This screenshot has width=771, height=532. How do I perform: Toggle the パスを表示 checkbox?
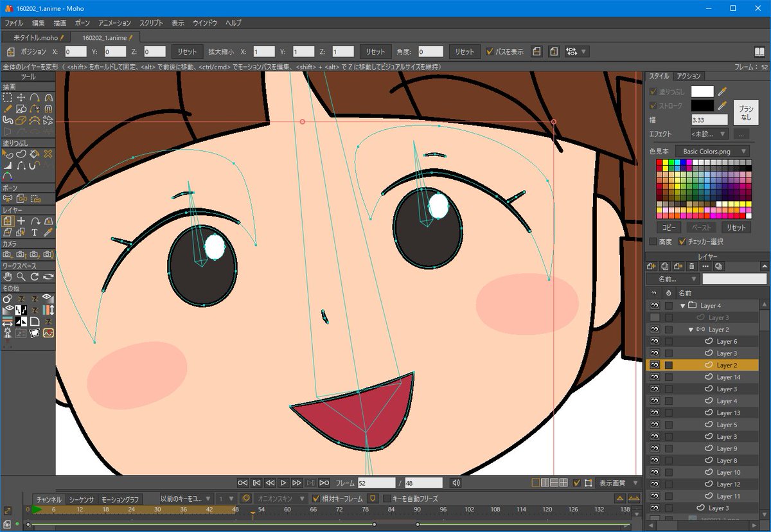click(490, 51)
